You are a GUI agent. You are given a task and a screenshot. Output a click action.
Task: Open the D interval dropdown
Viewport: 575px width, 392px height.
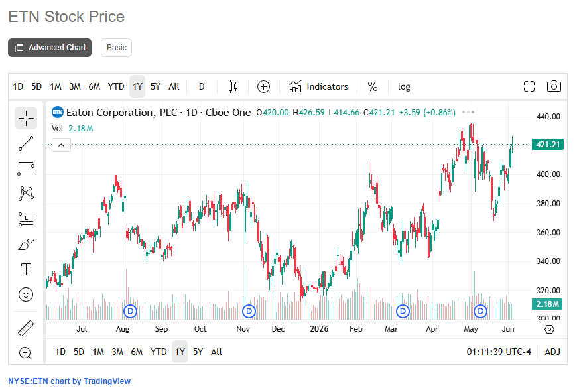coord(202,86)
